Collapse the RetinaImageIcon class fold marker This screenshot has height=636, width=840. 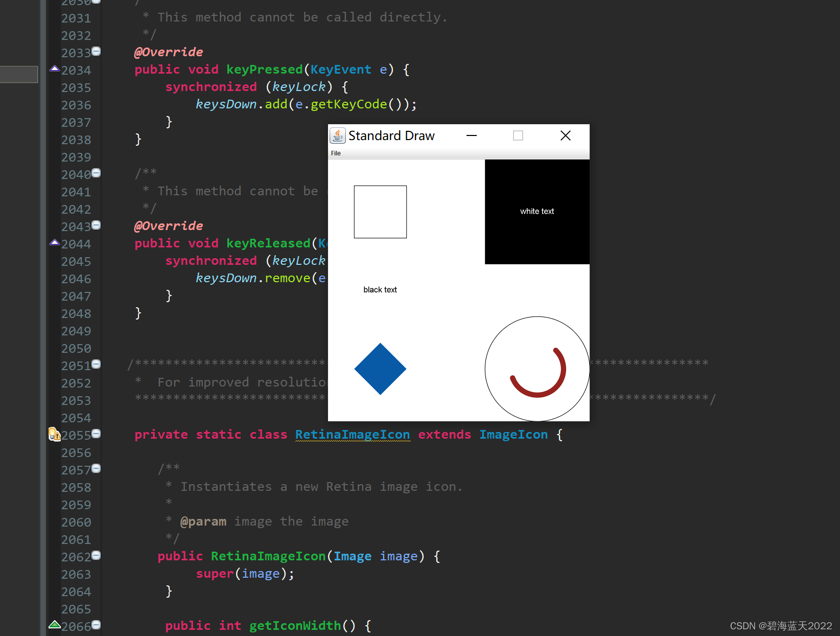[96, 434]
